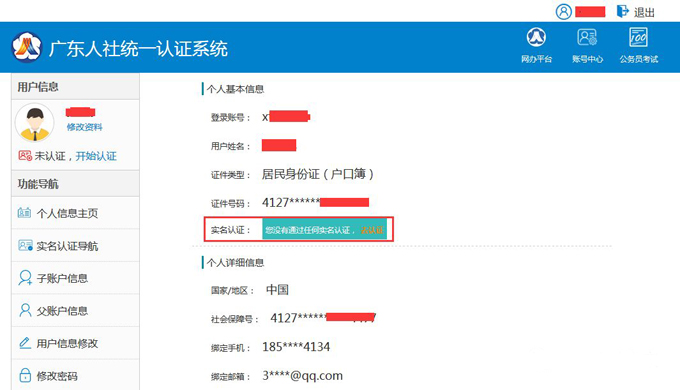Image resolution: width=680 pixels, height=390 pixels.
Task: Click the 退出 logout icon
Action: (x=622, y=11)
